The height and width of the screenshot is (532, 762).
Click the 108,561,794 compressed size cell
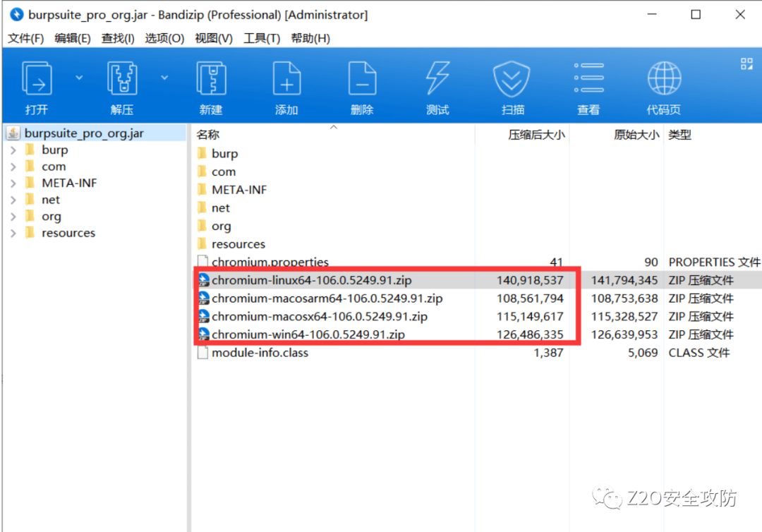click(530, 298)
